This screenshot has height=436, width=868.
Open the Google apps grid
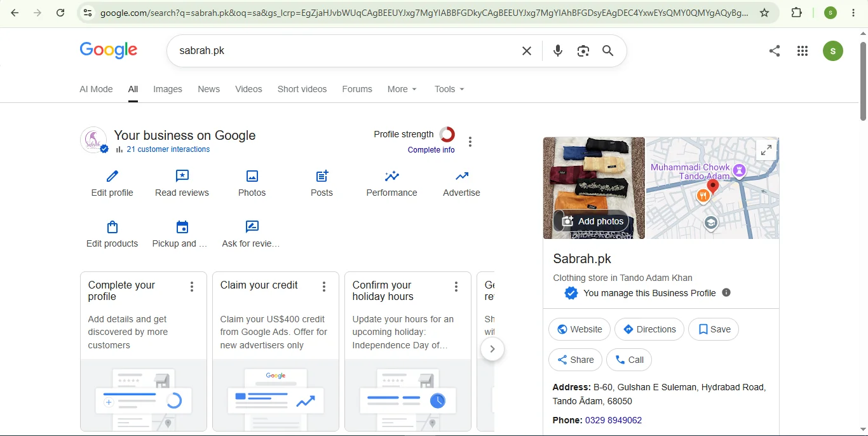point(803,51)
